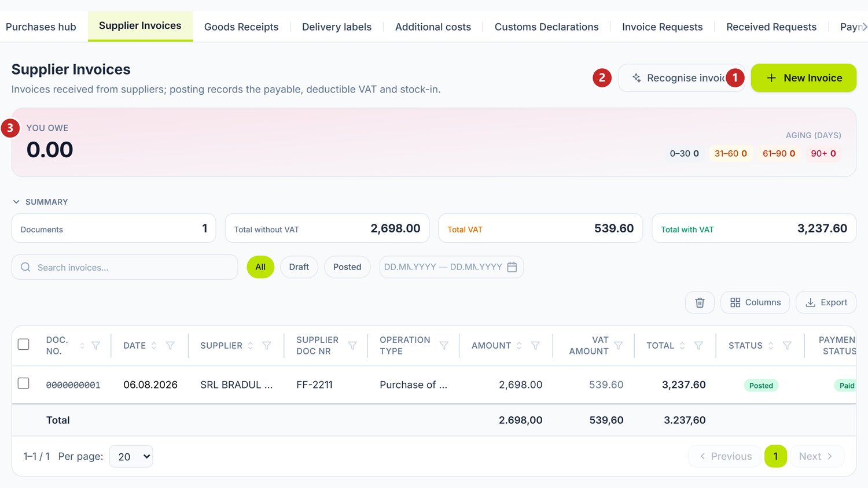Viewport: 868px width, 488px height.
Task: Sort by Amount using sort arrows
Action: 519,346
